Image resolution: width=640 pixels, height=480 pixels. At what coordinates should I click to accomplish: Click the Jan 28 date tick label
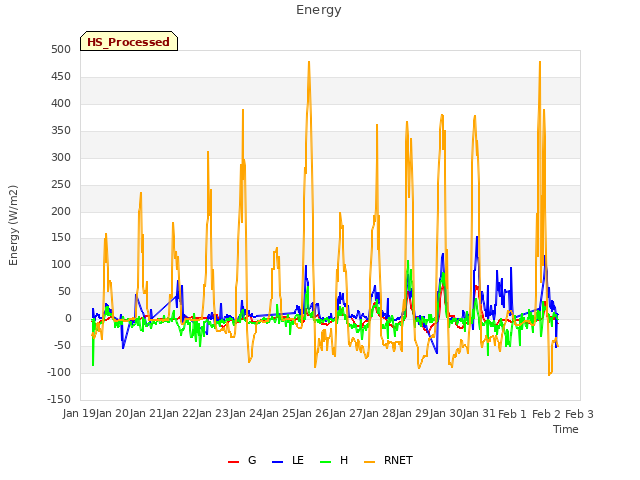click(x=379, y=414)
